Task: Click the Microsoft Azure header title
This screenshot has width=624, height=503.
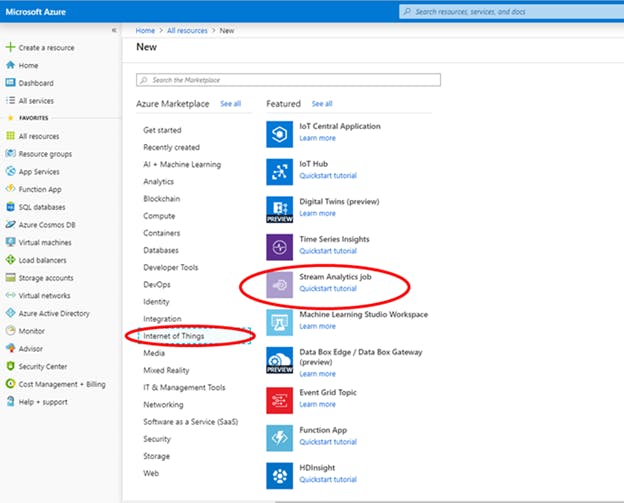Action: (x=35, y=12)
